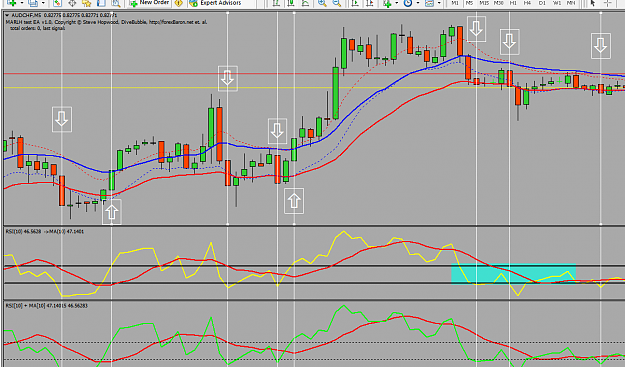Click the MARLH test EA copyright line
This screenshot has height=367, width=625.
pos(106,22)
